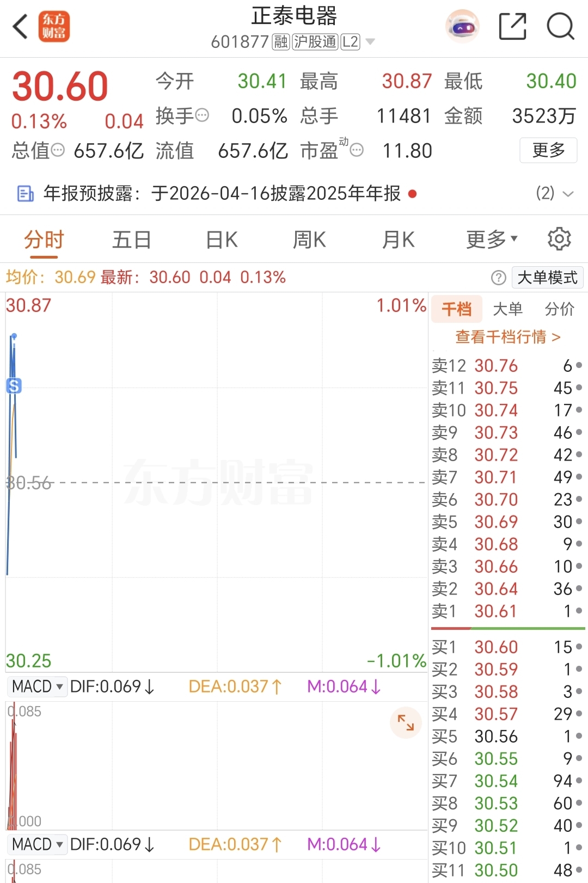Tap 卖2 row at 30.64
588x883 pixels.
click(x=507, y=589)
